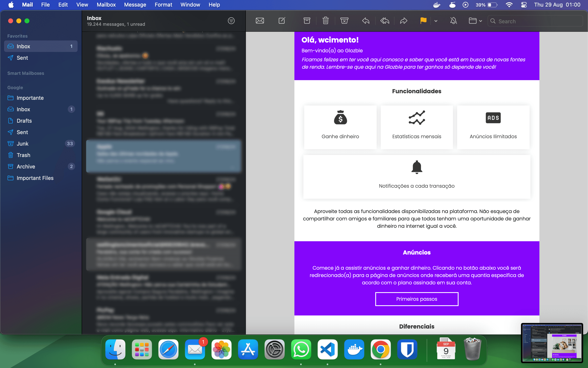This screenshot has width=588, height=368.
Task: Open the View menu
Action: click(82, 5)
